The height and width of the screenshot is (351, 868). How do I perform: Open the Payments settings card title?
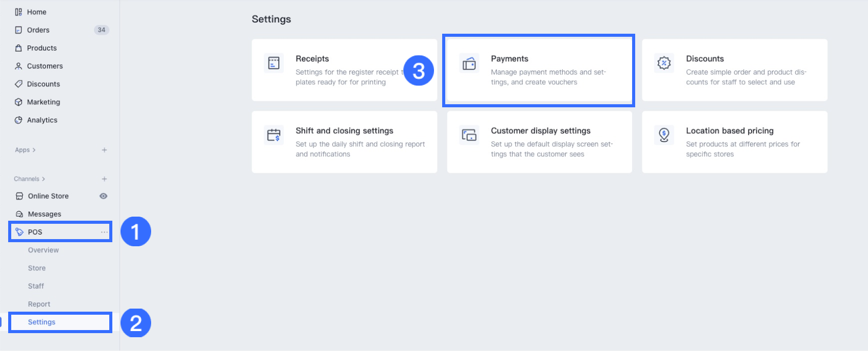coord(510,59)
